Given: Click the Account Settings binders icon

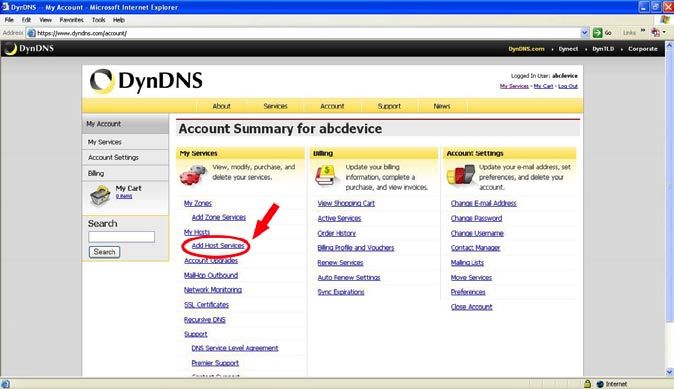Looking at the screenshot, I should 460,175.
